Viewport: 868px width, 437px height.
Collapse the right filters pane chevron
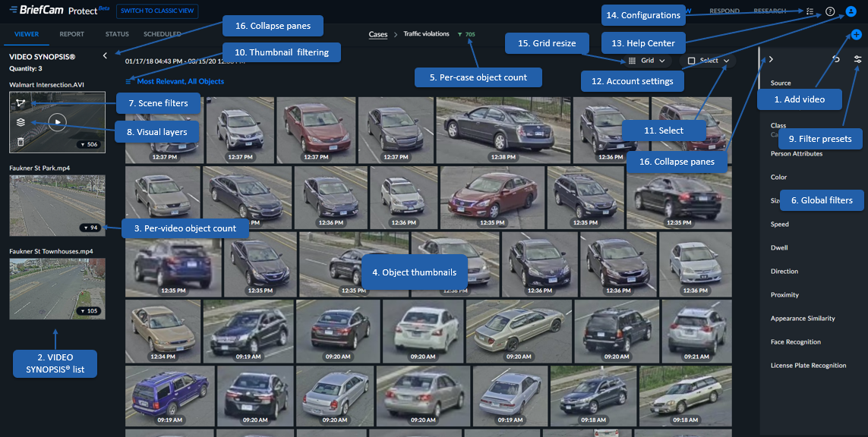point(771,58)
